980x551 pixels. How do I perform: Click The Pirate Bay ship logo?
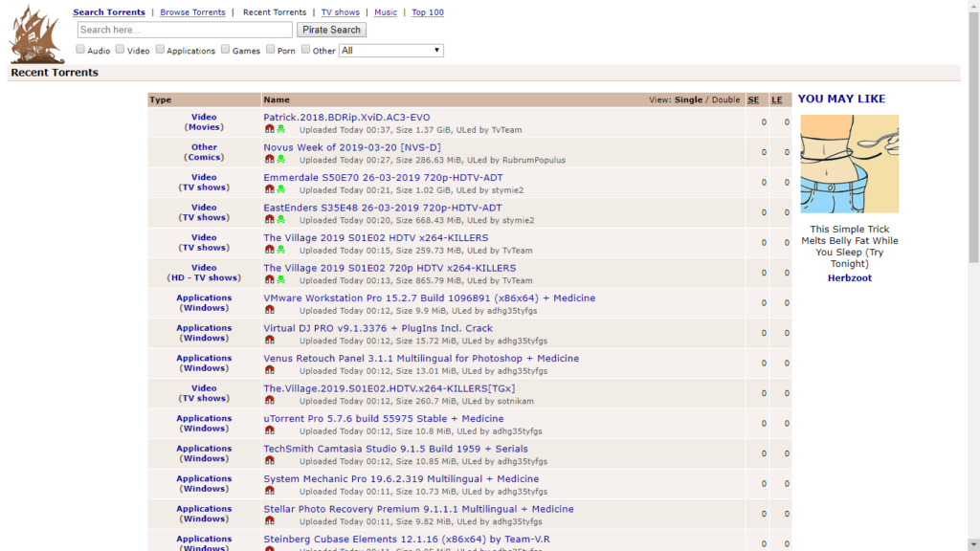[36, 34]
